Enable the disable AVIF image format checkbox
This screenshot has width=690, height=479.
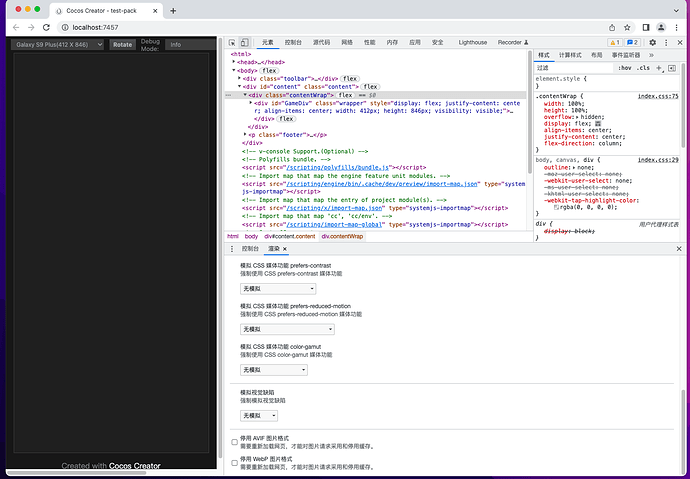point(235,441)
